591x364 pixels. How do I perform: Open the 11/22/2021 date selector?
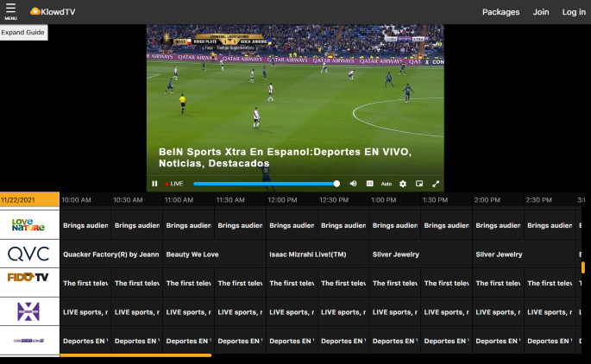tap(29, 199)
